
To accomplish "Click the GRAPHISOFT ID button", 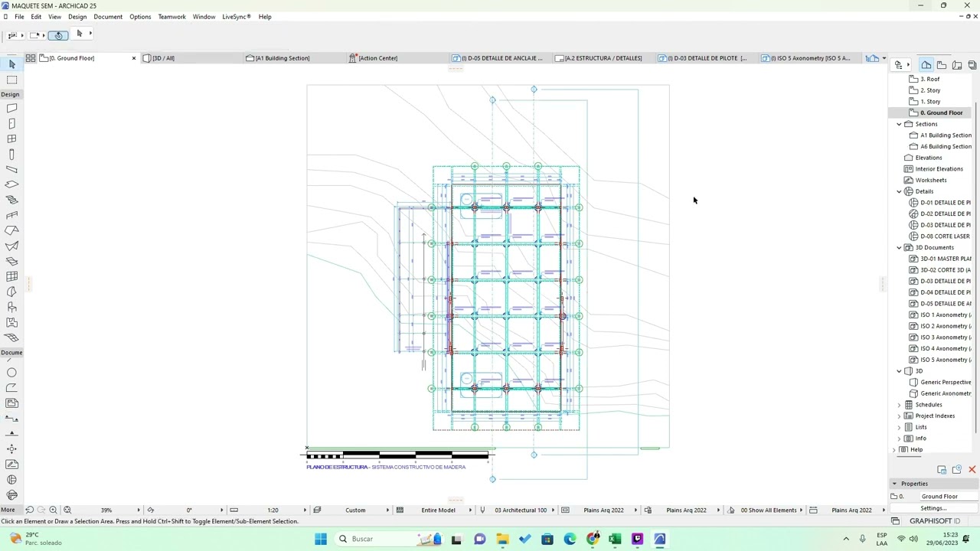I will (934, 521).
